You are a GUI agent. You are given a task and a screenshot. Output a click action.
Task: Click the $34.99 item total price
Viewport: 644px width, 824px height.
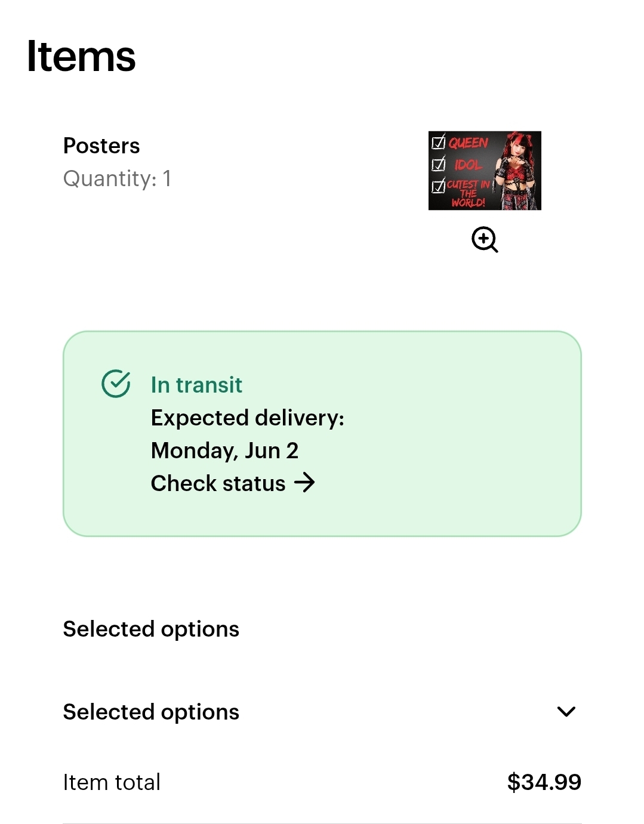(544, 782)
